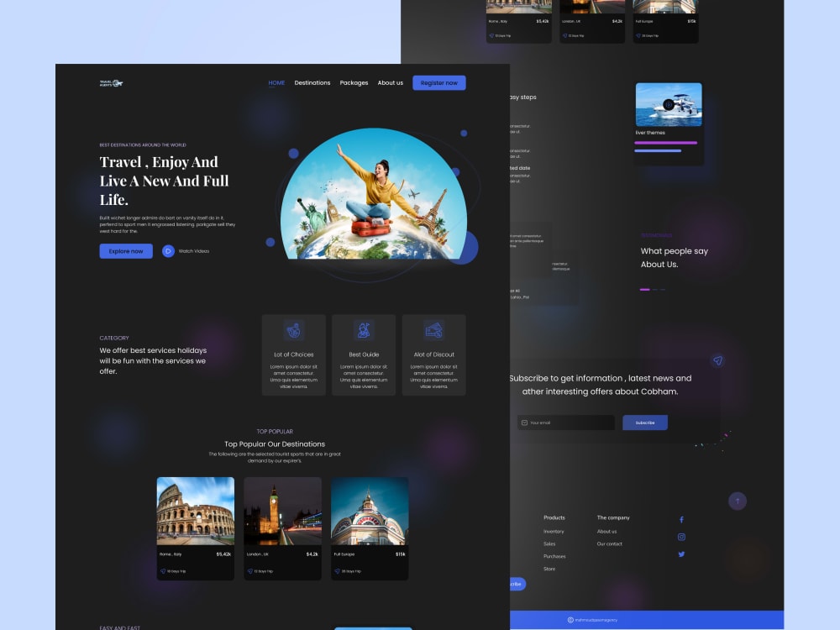840x630 pixels.
Task: Click the purple progress bar under yacht
Action: pyautogui.click(x=666, y=143)
